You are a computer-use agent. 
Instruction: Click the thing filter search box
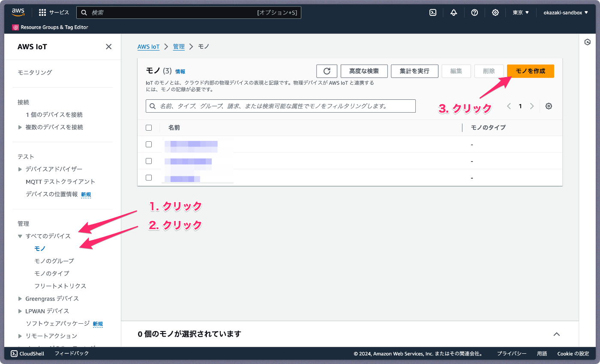(x=281, y=106)
